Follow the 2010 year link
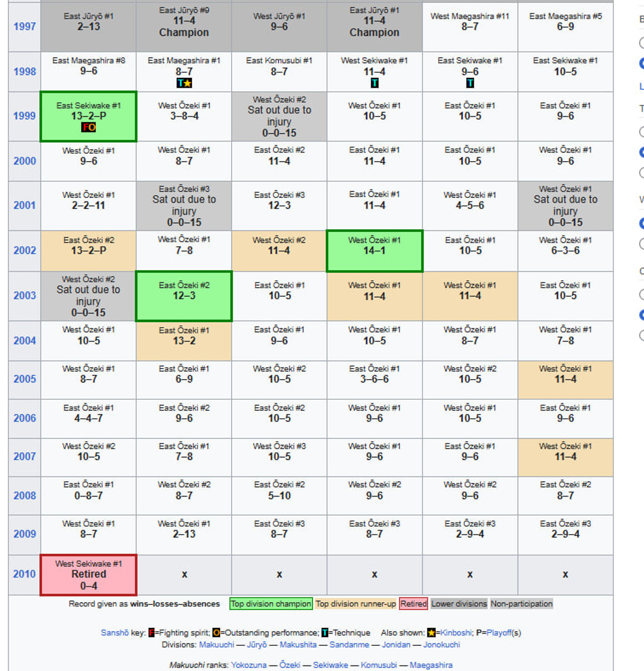Image resolution: width=644 pixels, height=671 pixels. [25, 574]
